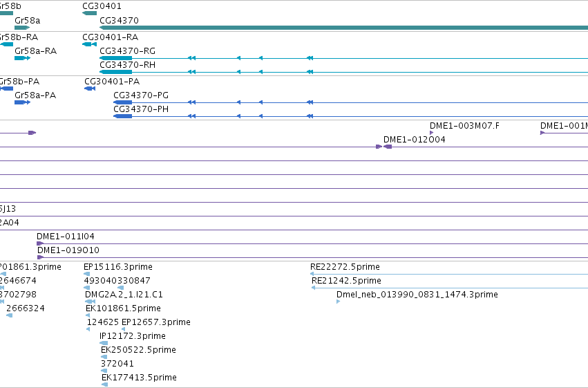This screenshot has width=588, height=388.
Task: Click the CG34370 gene label
Action: pyautogui.click(x=119, y=20)
